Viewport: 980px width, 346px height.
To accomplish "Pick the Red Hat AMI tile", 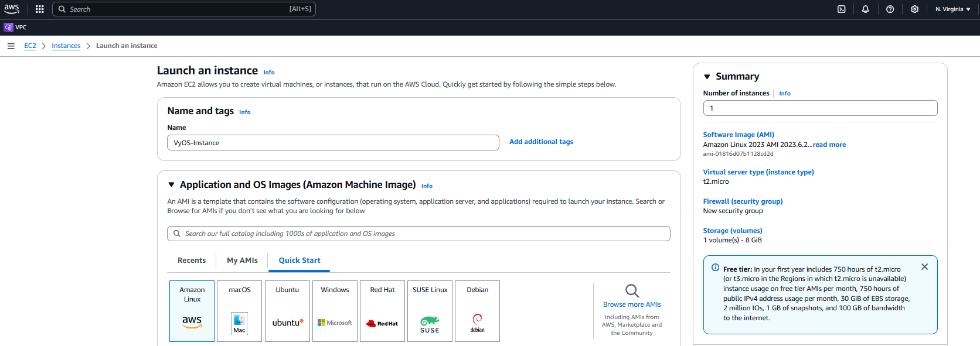I will tap(382, 310).
